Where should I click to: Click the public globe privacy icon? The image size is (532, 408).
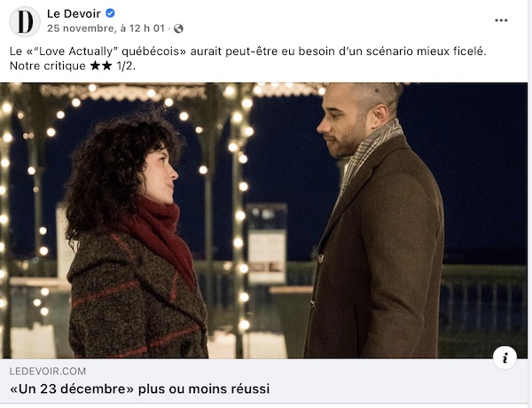tap(178, 28)
